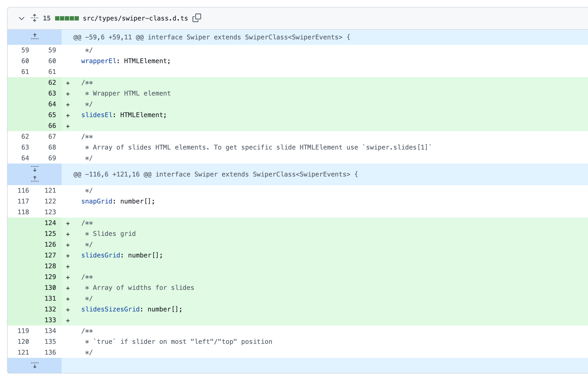
Task: Click plus marker on line 62
Action: tap(68, 83)
